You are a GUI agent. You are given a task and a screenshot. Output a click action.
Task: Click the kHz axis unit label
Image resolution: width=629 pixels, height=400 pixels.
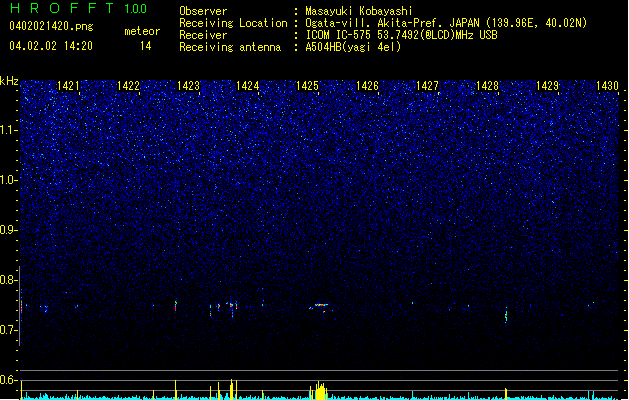click(9, 81)
